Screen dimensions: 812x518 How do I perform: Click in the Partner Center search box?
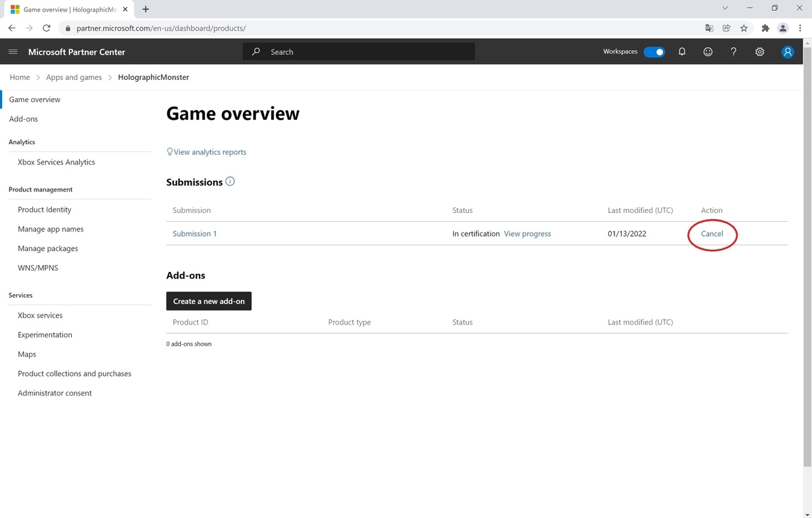pos(359,52)
